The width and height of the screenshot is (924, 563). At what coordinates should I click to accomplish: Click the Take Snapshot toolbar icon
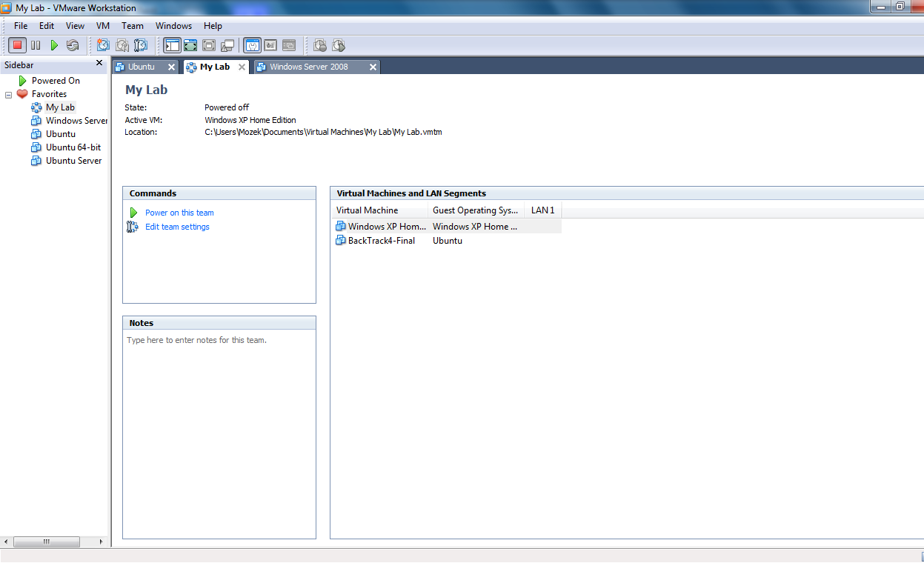pos(104,45)
